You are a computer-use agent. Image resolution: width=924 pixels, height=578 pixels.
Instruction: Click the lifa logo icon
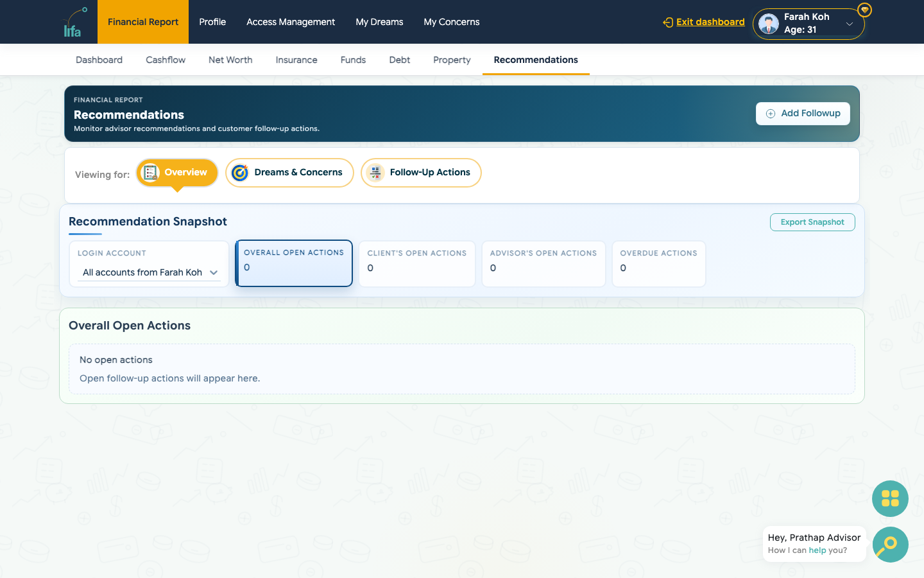[74, 22]
